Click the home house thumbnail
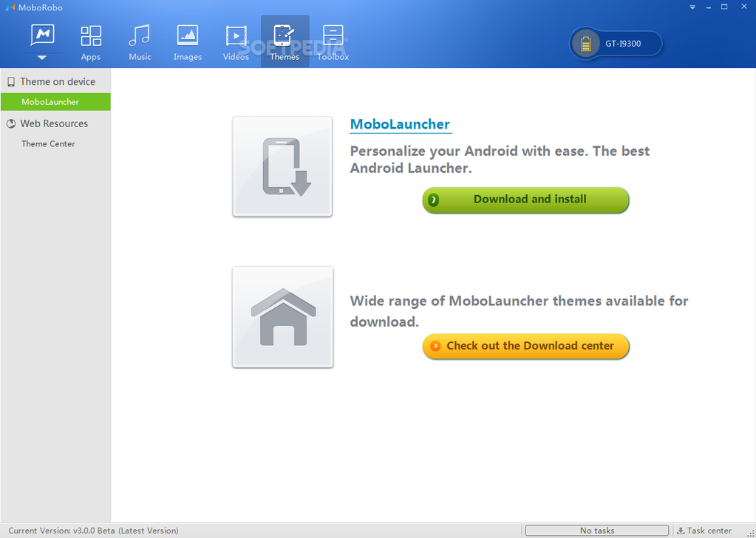756x538 pixels. coord(282,317)
